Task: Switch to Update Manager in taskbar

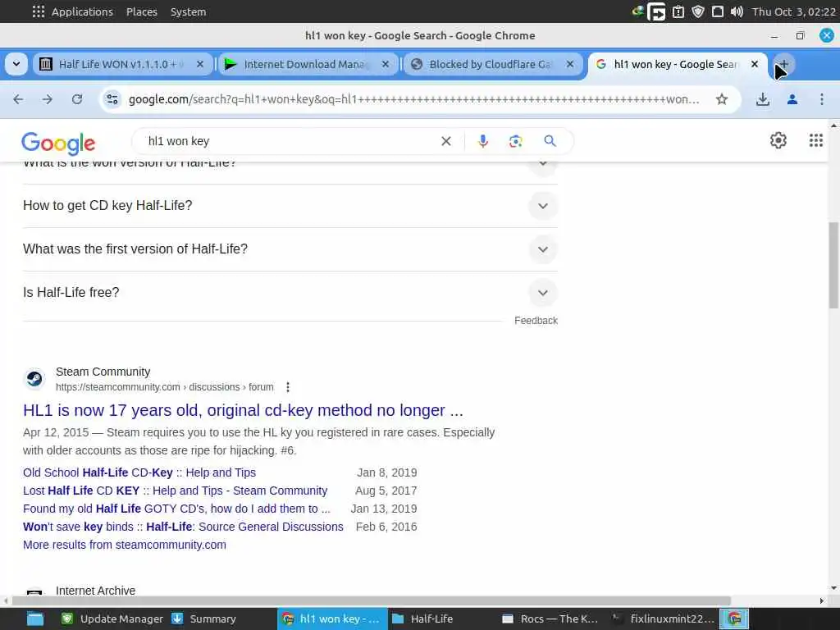Action: click(x=112, y=619)
